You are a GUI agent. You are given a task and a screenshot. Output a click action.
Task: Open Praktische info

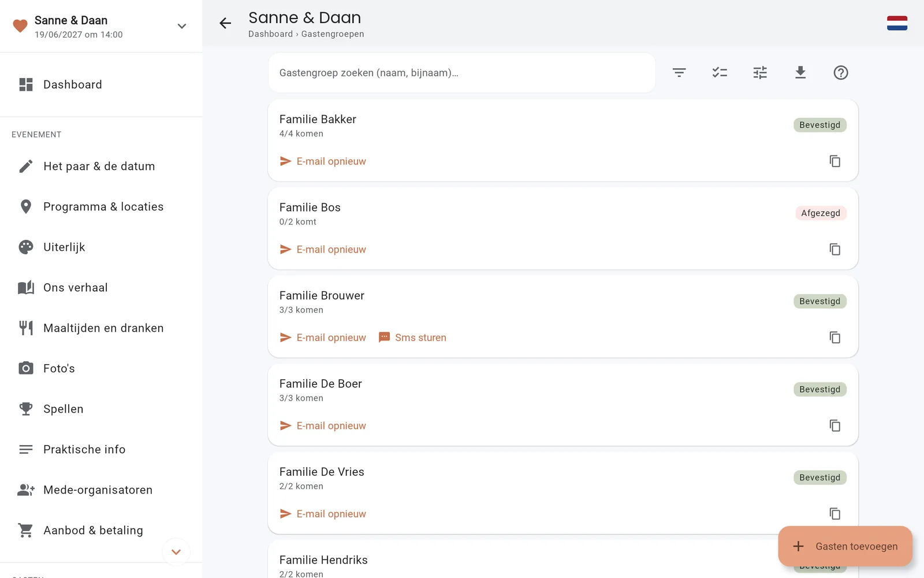(101, 450)
